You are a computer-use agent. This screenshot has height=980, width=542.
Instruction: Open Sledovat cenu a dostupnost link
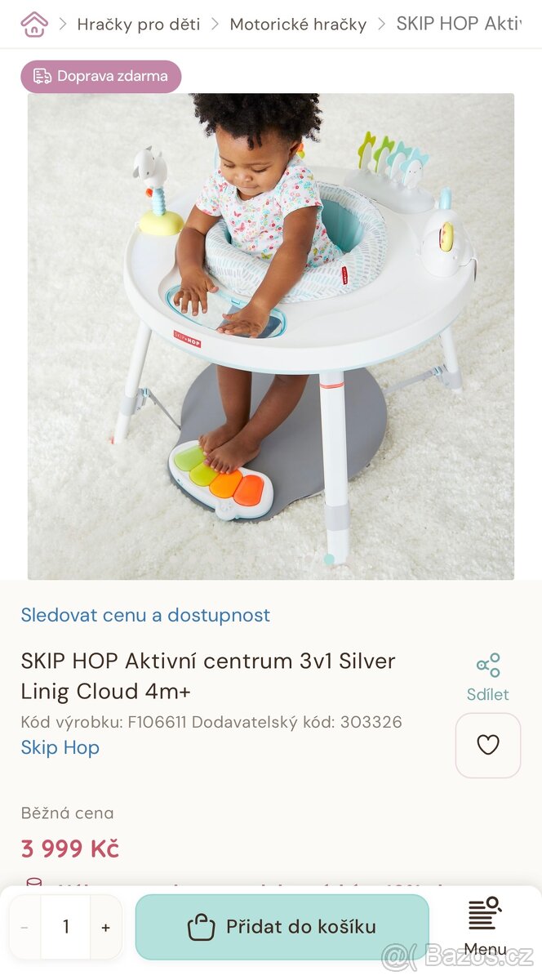click(x=145, y=615)
